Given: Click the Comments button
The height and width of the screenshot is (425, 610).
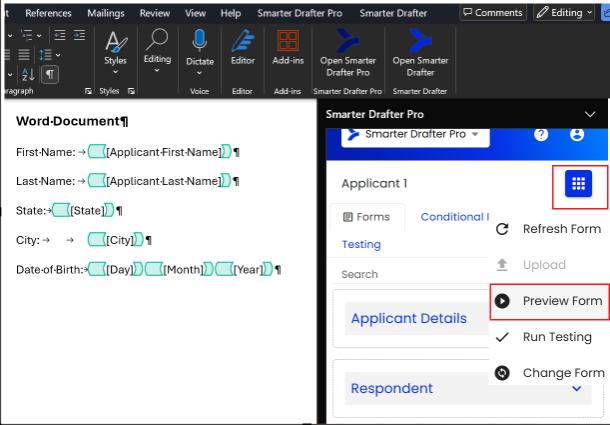Looking at the screenshot, I should [x=493, y=12].
